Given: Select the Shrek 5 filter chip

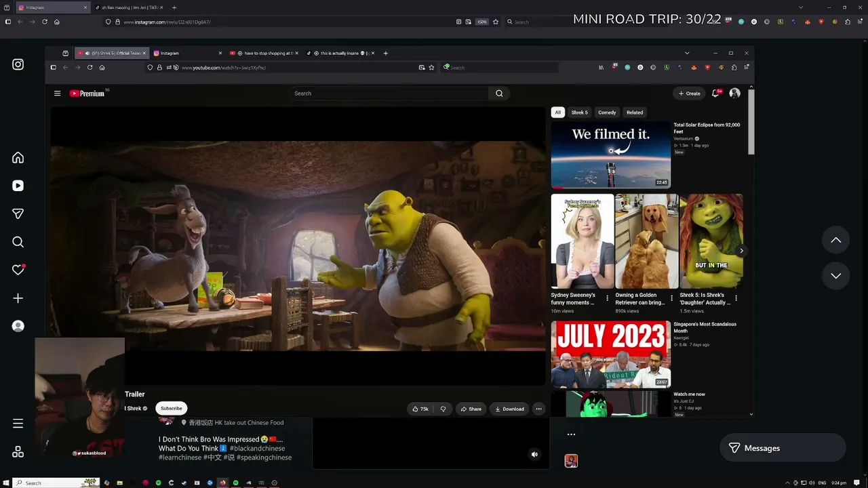Looking at the screenshot, I should click(x=580, y=113).
